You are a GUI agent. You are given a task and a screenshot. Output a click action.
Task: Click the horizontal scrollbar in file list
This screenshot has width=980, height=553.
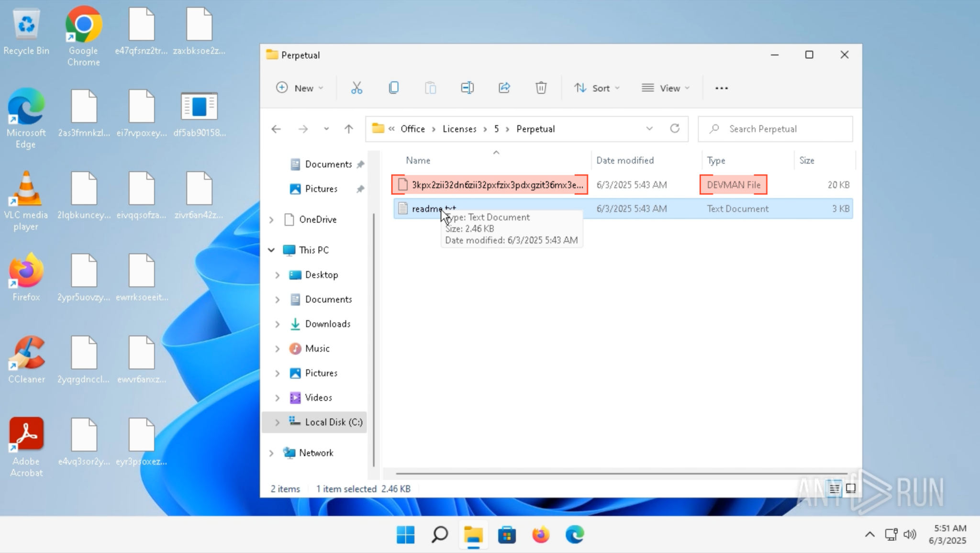click(621, 474)
